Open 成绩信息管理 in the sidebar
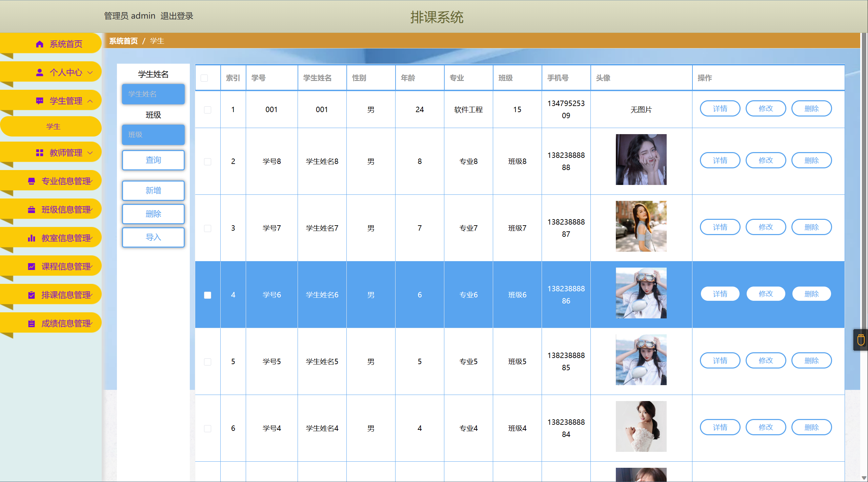This screenshot has width=868, height=482. point(51,323)
